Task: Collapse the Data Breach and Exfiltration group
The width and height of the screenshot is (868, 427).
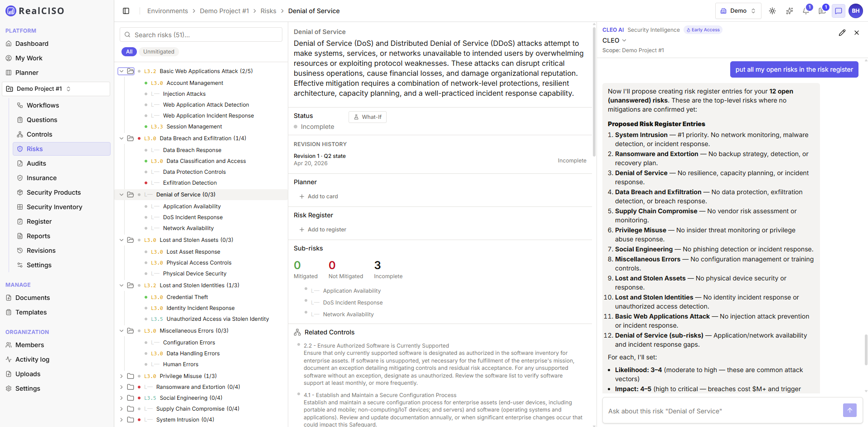Action: pyautogui.click(x=121, y=138)
